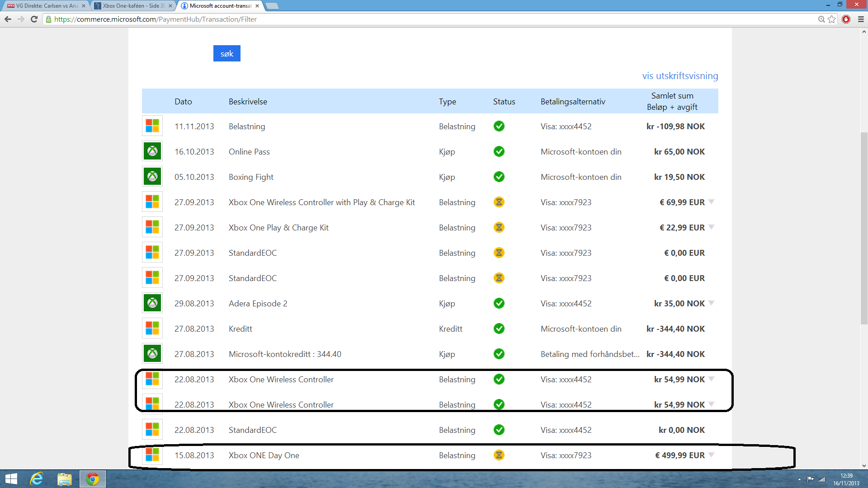This screenshot has width=868, height=488.
Task: Click the secure lock icon in address bar
Action: (49, 19)
